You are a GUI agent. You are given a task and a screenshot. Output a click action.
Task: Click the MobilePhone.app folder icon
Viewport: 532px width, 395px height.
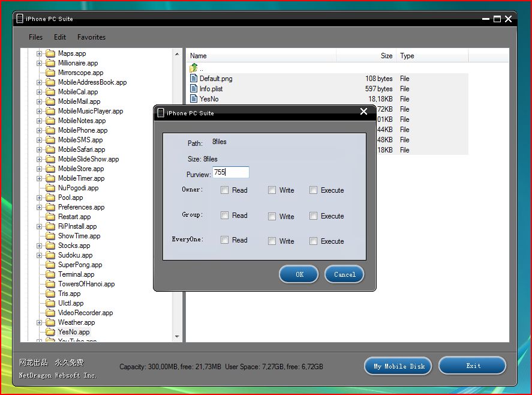[50, 130]
